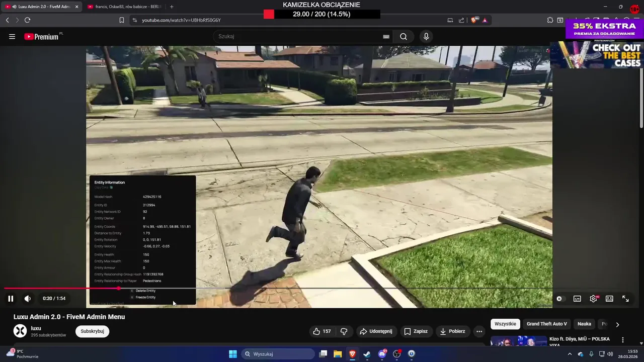The image size is (644, 362).
Task: Open the Udostępnij share dialog
Action: [x=376, y=331]
